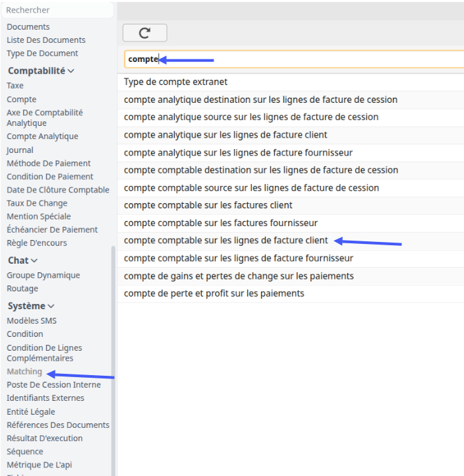Click the refresh reload button
Screen dimensions: 464x476
[x=145, y=33]
